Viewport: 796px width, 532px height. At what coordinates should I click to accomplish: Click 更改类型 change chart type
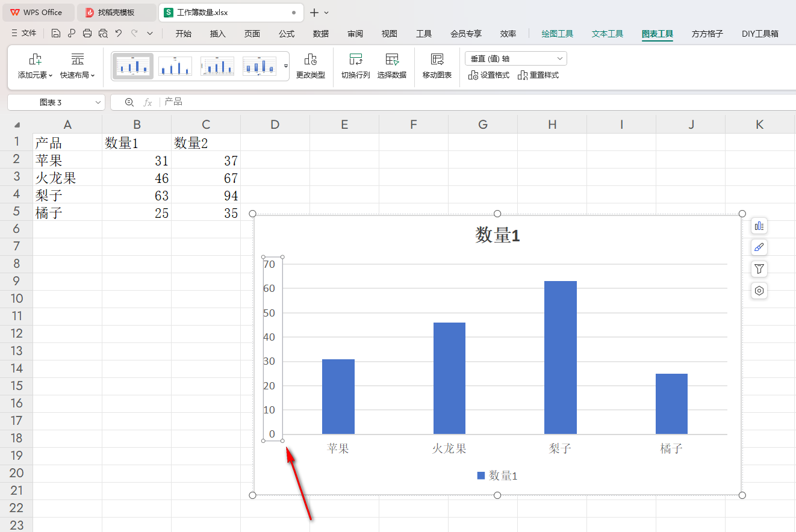311,66
